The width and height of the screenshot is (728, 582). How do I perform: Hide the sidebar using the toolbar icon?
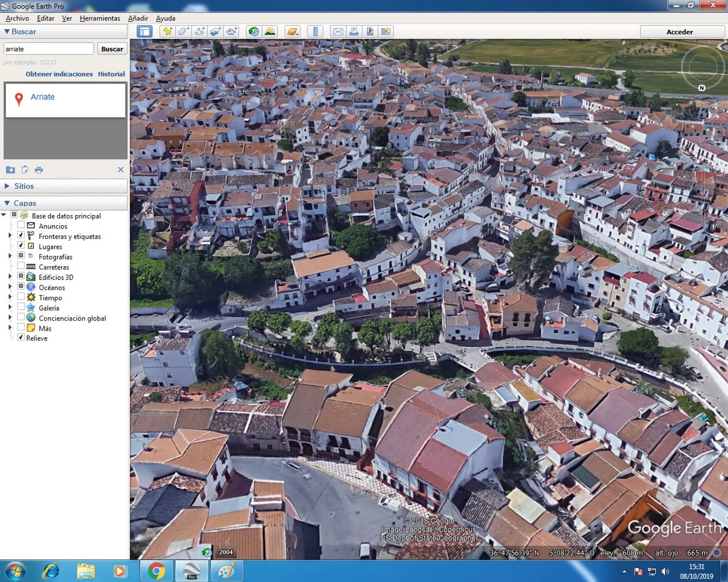(144, 31)
